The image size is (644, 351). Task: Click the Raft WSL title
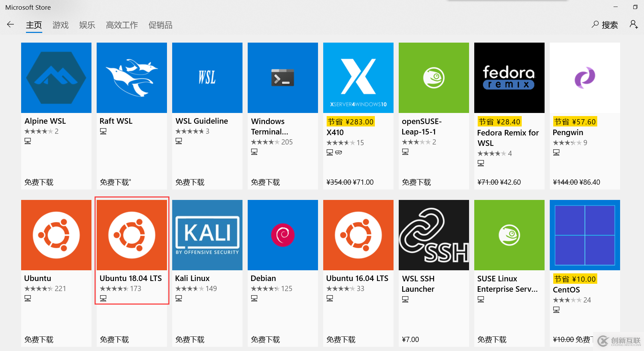116,121
